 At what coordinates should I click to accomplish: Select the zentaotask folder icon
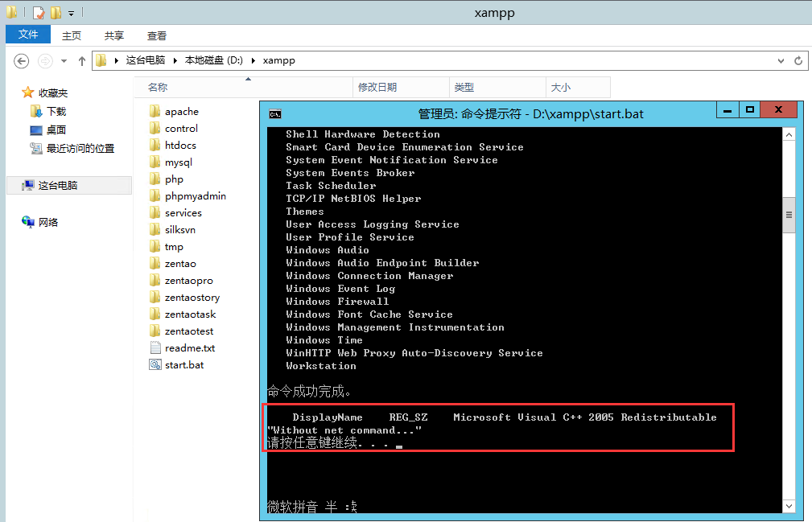[155, 314]
